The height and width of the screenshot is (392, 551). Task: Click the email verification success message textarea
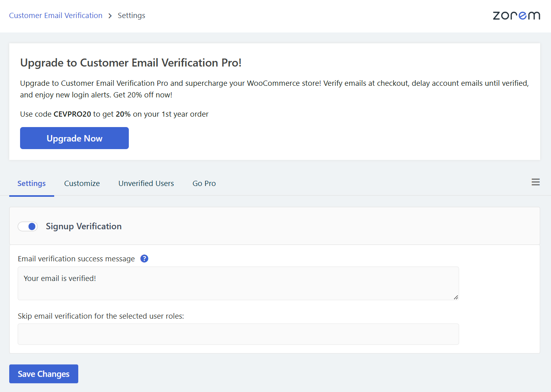pyautogui.click(x=238, y=283)
